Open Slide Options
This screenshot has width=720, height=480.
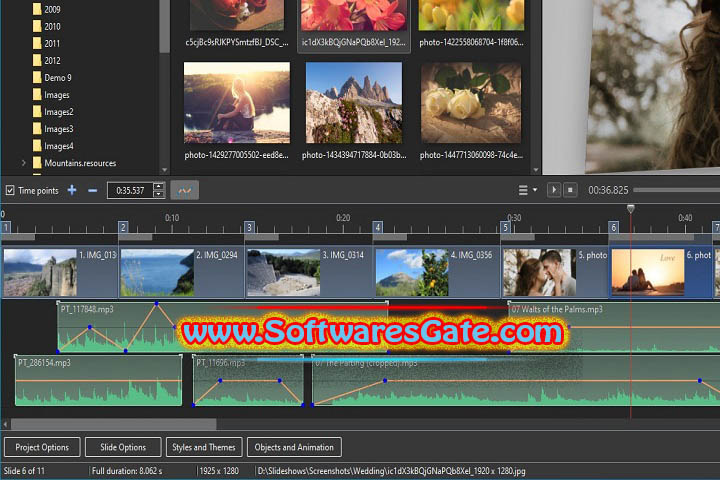click(x=123, y=447)
